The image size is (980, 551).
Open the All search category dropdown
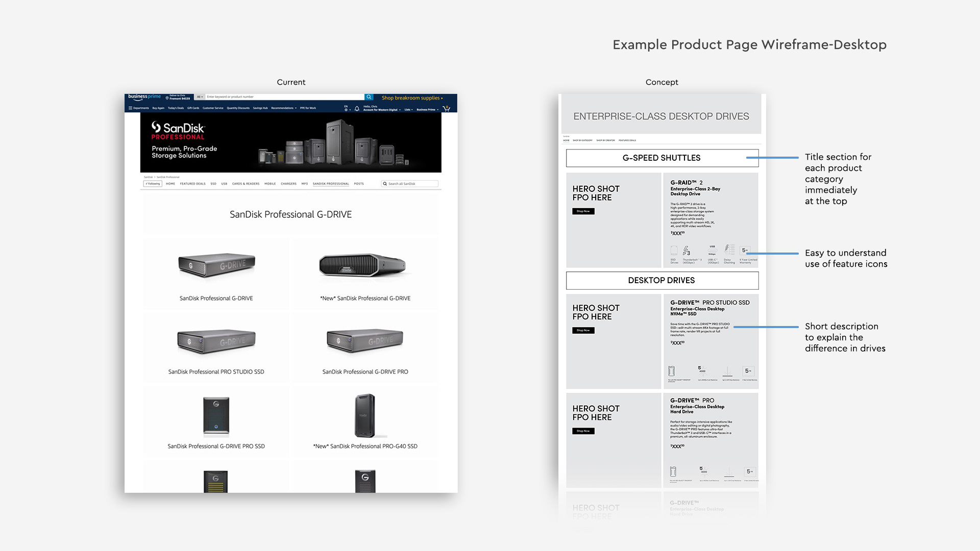tap(200, 96)
